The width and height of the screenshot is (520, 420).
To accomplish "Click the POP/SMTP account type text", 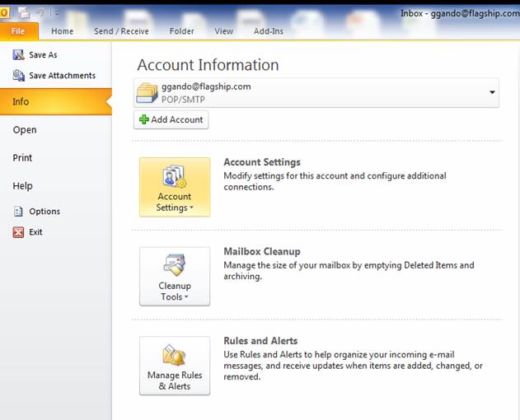I will [x=183, y=100].
